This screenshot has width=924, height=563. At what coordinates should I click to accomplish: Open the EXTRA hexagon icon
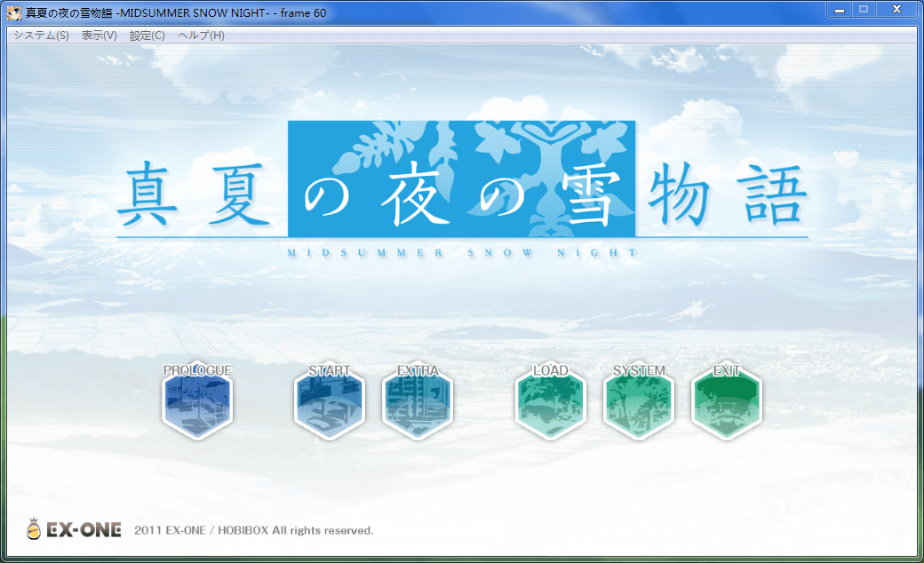(418, 402)
